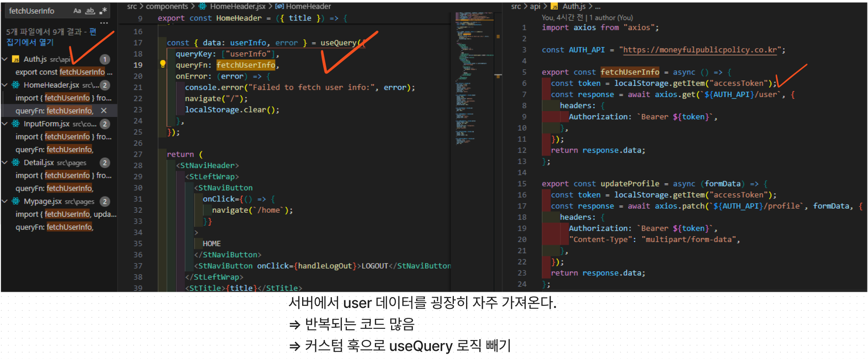
Task: Open 'queryFn: fetchUserInfo,' result under InputForm.jsx
Action: coord(54,149)
